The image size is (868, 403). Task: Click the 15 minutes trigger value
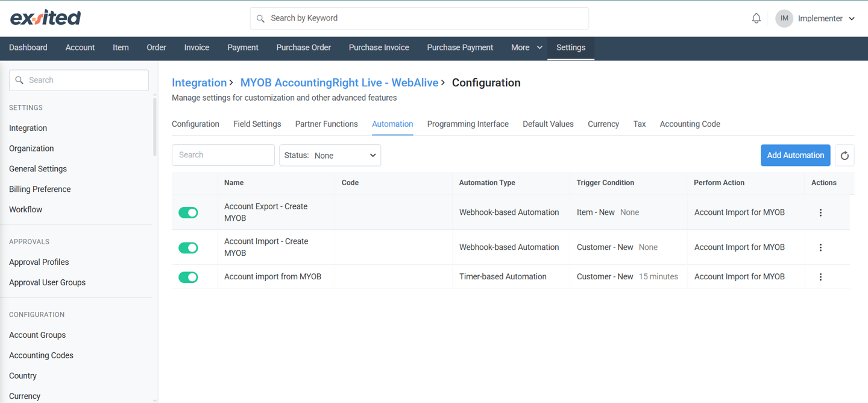point(658,277)
